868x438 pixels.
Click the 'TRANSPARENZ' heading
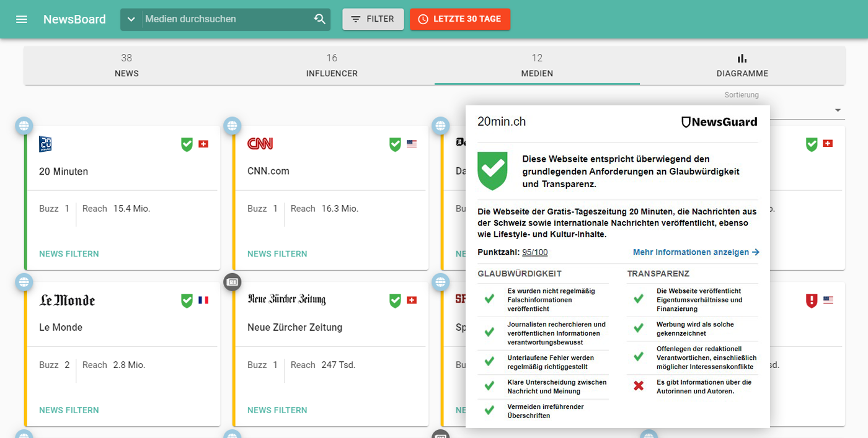658,274
